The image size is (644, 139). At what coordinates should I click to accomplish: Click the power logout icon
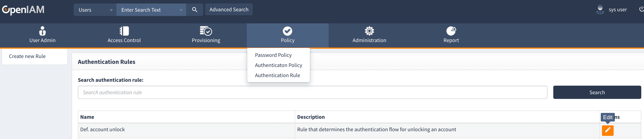641,10
